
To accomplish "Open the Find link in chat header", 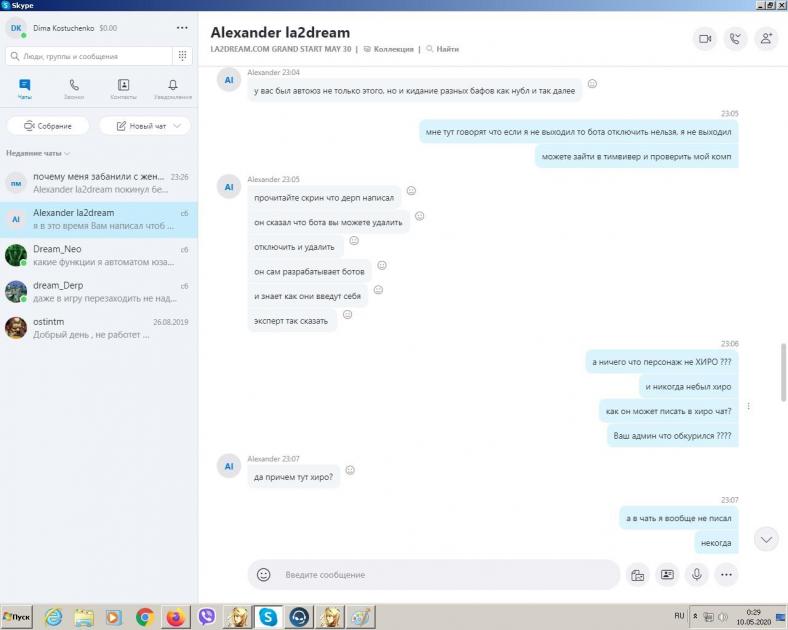I will (x=442, y=49).
